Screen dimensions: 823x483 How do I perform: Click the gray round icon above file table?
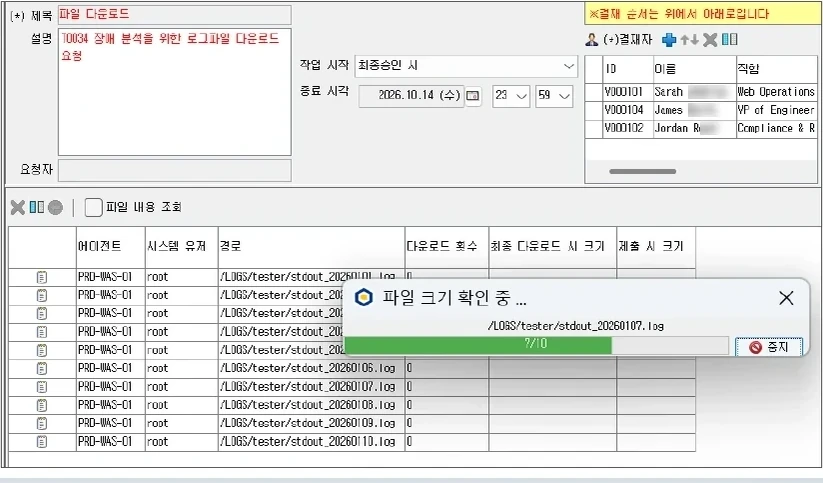[x=55, y=207]
